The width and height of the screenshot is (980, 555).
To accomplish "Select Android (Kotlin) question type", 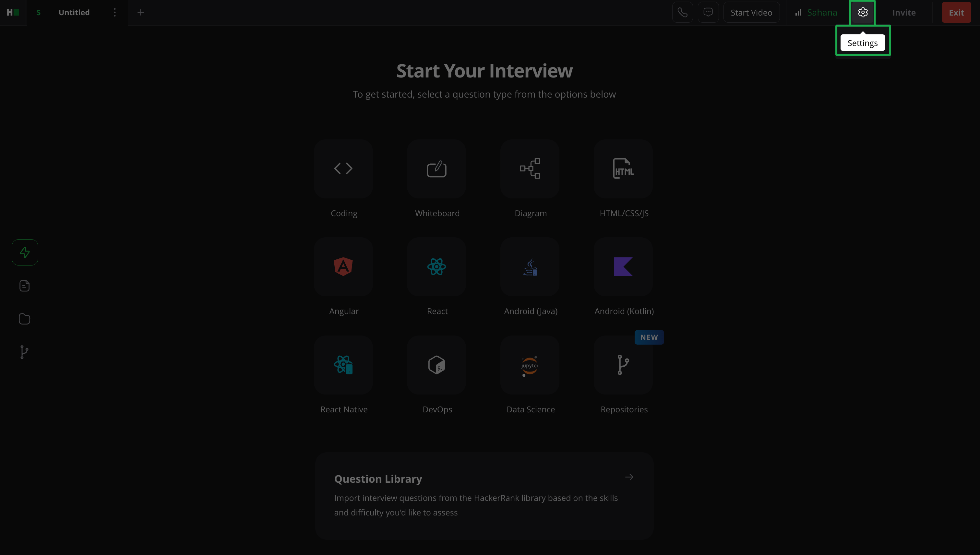I will click(623, 266).
